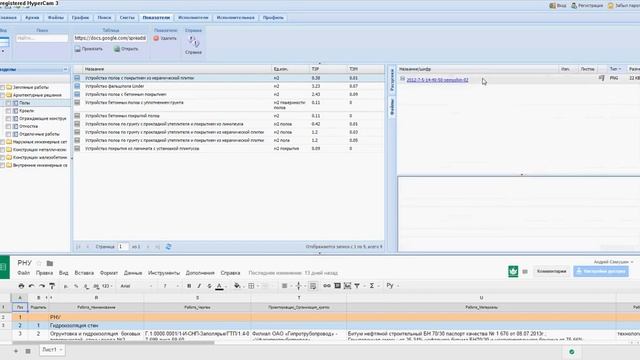Open the Ру input tools dropdown
Image resolution: width=640 pixels, height=360 pixels.
(x=392, y=286)
